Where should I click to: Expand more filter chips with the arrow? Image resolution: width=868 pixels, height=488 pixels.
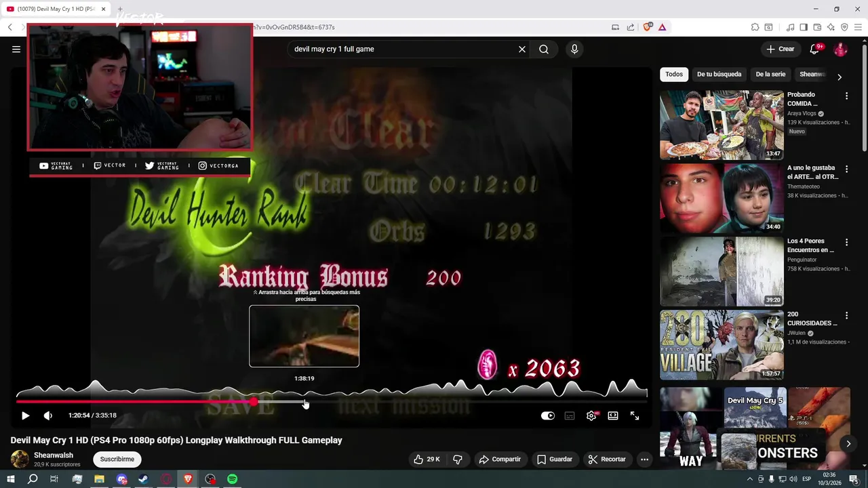pos(840,77)
